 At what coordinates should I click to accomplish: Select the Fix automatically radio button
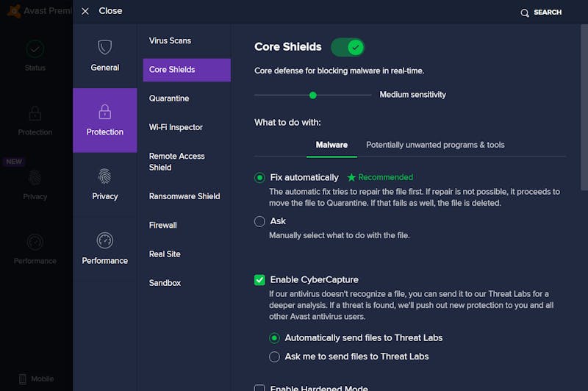coord(259,177)
